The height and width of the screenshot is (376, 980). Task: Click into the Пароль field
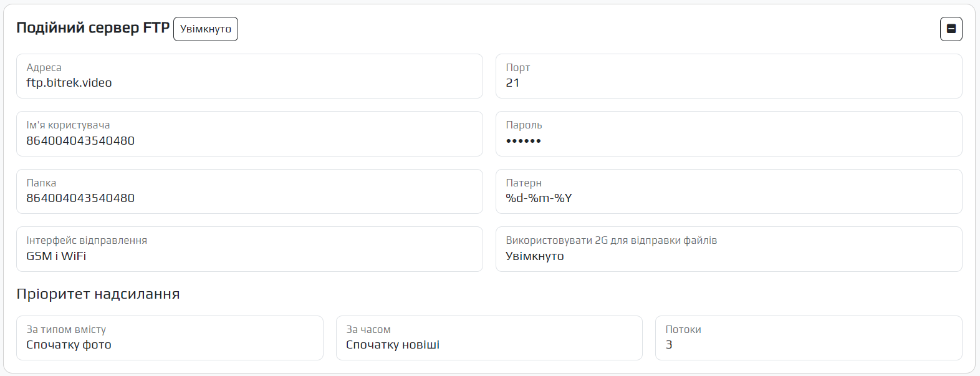click(728, 133)
